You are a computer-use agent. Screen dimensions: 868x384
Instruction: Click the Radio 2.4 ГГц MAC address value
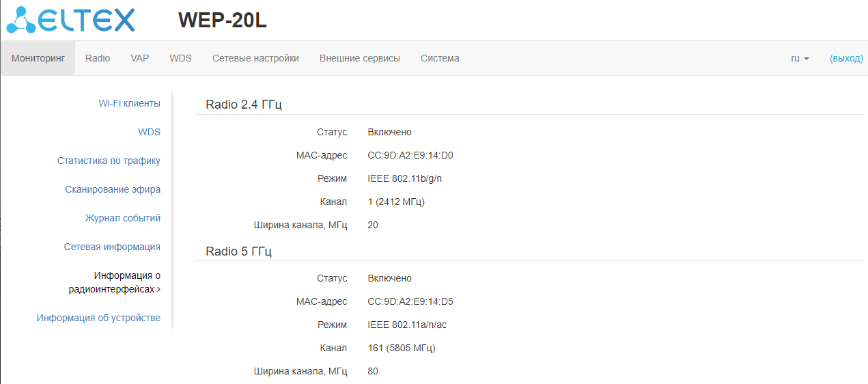click(x=410, y=156)
